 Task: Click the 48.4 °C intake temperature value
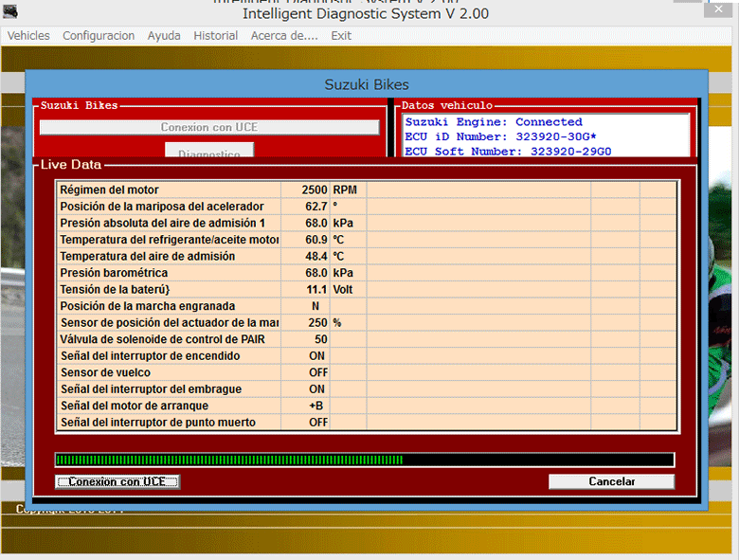coord(305,257)
